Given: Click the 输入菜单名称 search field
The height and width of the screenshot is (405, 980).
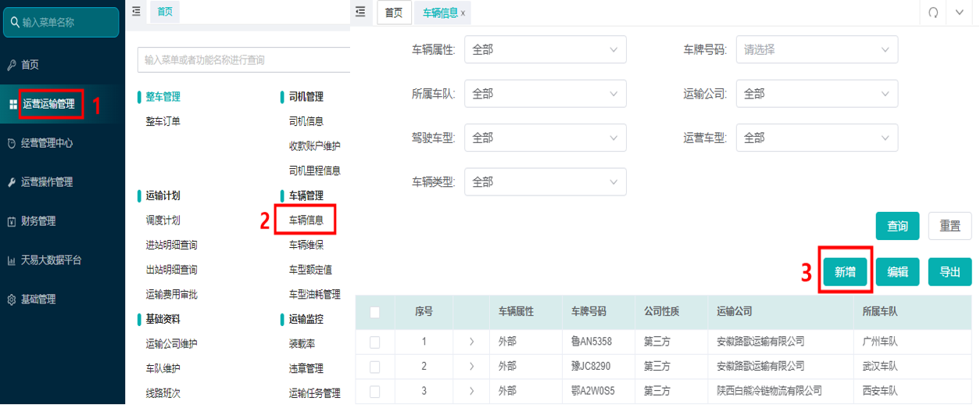Looking at the screenshot, I should [x=61, y=23].
